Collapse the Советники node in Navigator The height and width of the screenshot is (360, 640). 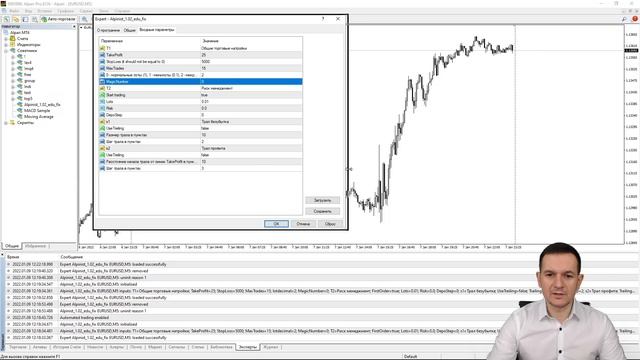pyautogui.click(x=6, y=51)
